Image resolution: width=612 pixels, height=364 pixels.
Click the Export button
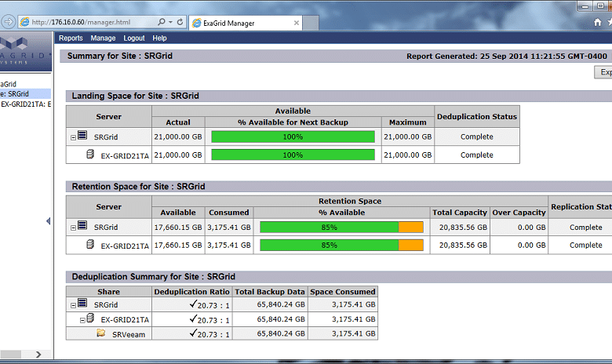click(x=603, y=72)
